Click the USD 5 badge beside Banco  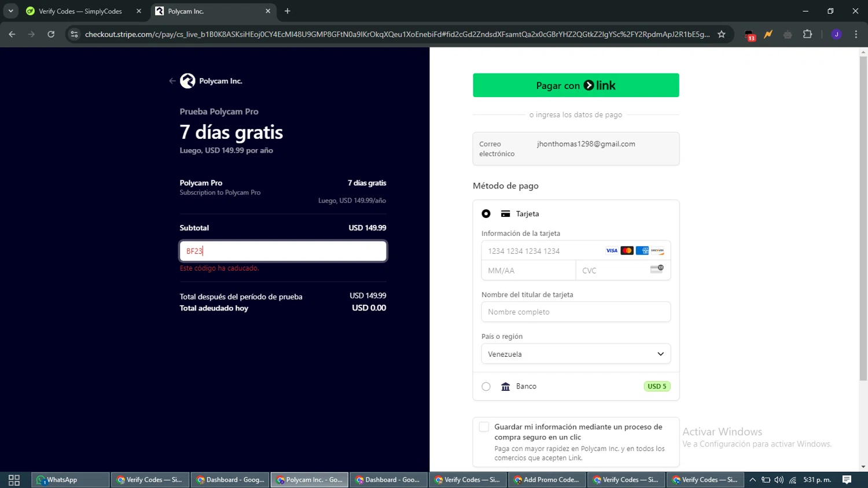point(657,386)
